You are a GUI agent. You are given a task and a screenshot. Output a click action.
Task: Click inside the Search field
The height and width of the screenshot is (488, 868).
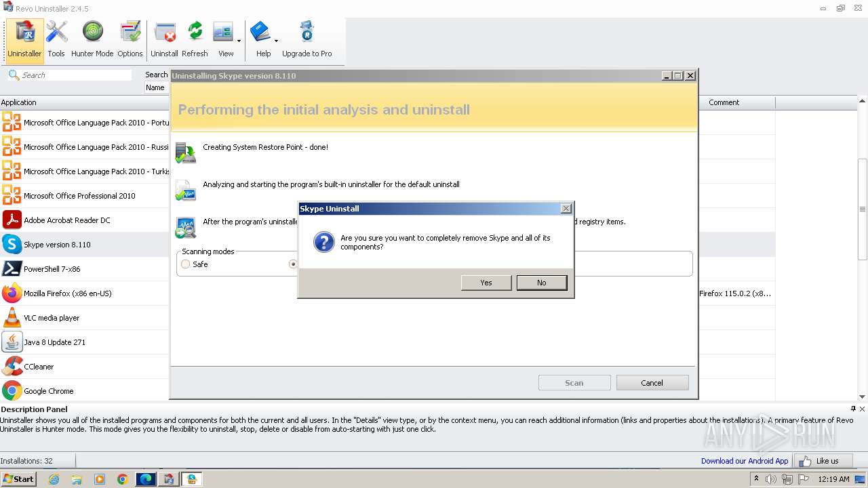coord(76,75)
